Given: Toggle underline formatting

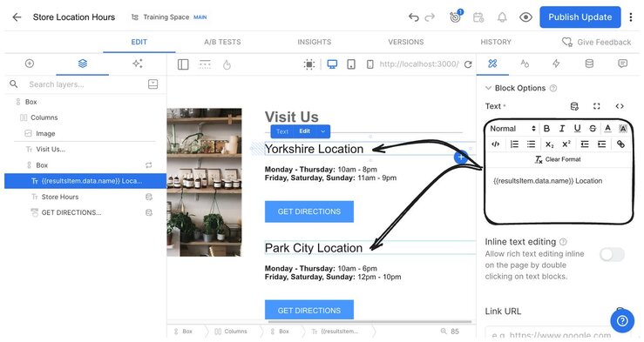Looking at the screenshot, I should [x=577, y=128].
